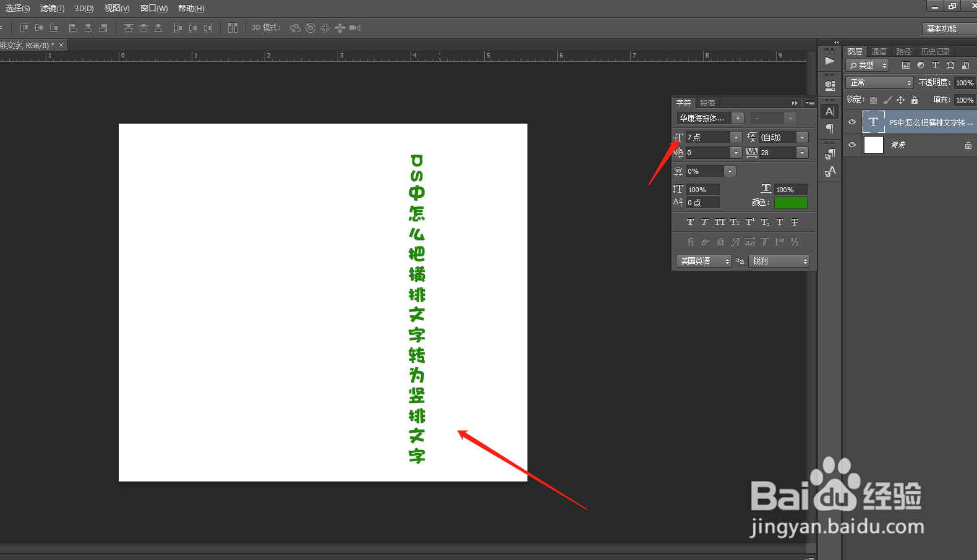Open the 美国英语 language dropdown

(704, 261)
